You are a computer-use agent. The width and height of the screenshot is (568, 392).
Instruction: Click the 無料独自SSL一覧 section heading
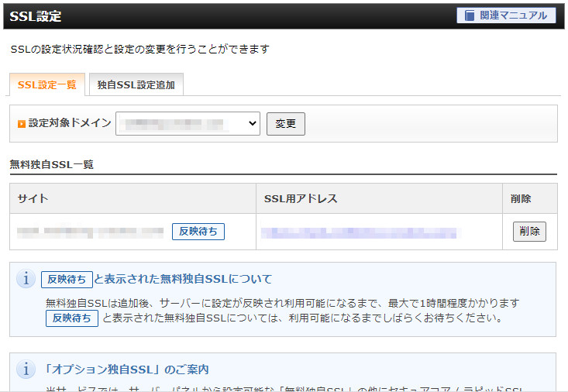(51, 164)
